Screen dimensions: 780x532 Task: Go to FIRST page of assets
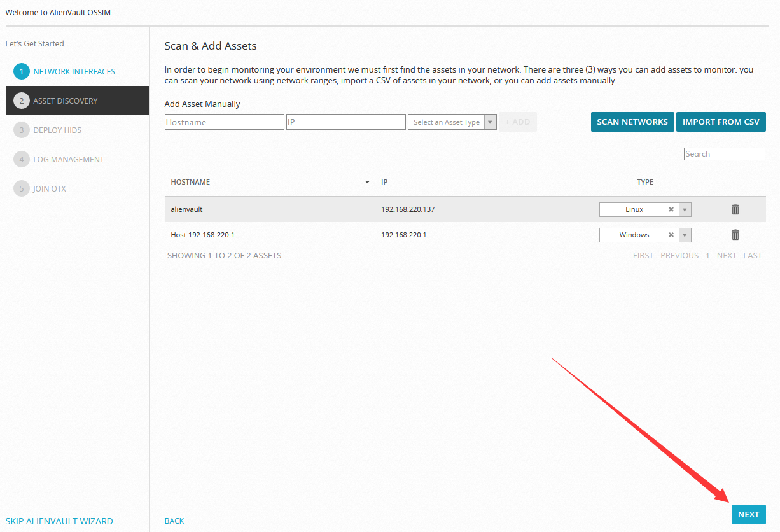point(643,255)
